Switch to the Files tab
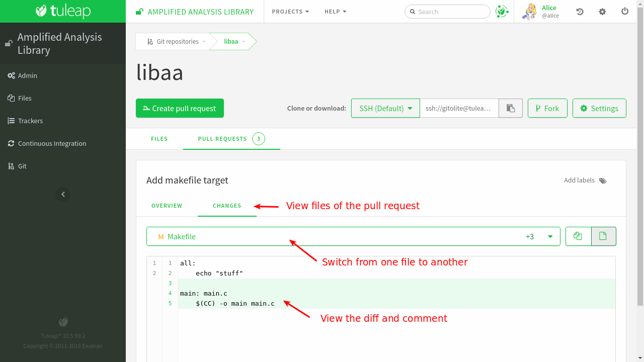The image size is (644, 362). [x=159, y=139]
